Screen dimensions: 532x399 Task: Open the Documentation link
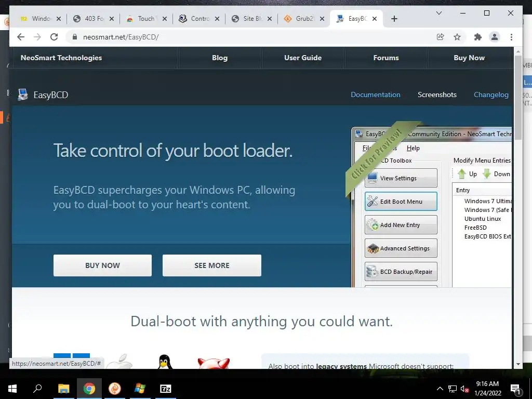(376, 95)
